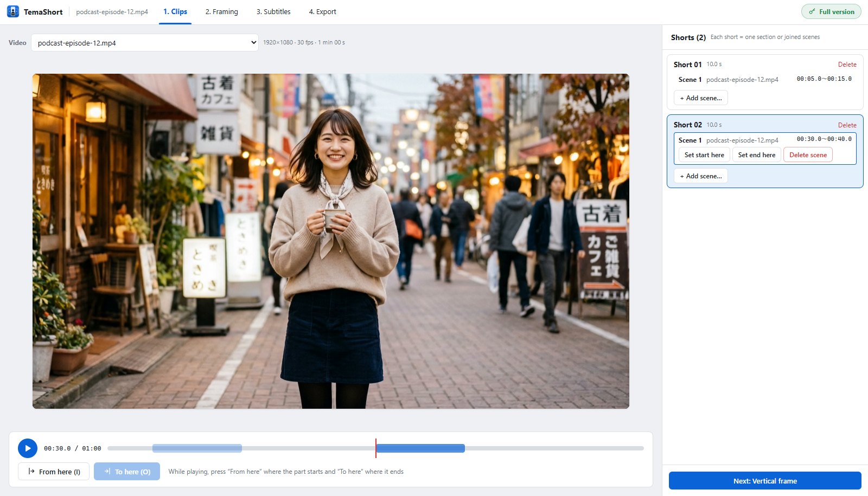
Task: Mark end with To here (O)
Action: pos(127,472)
